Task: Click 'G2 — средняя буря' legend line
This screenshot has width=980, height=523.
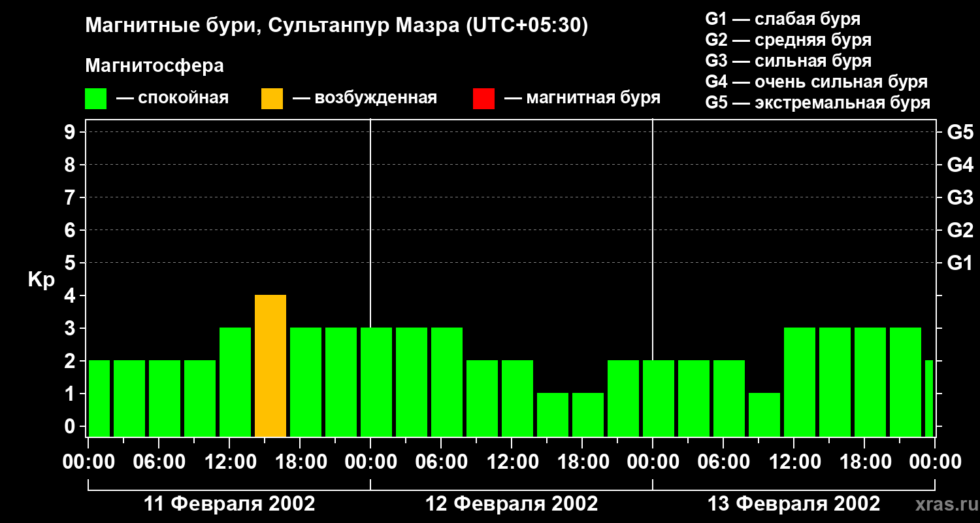Action: click(x=789, y=40)
